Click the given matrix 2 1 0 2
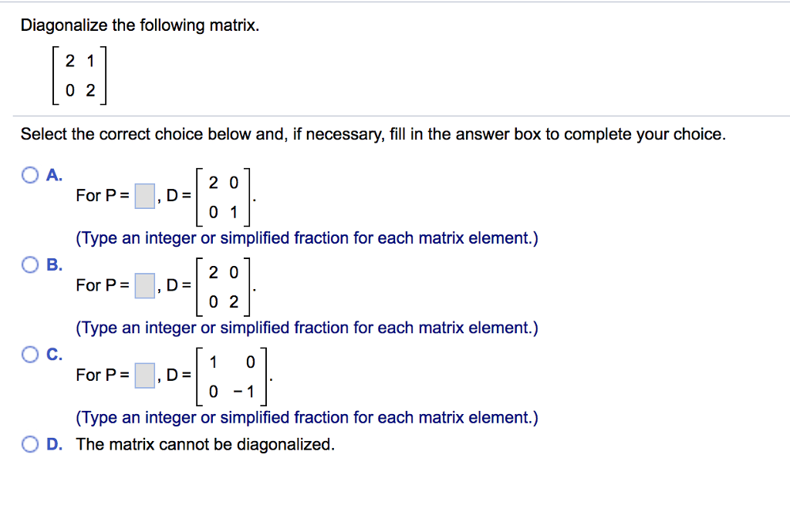This screenshot has width=790, height=532. point(79,76)
